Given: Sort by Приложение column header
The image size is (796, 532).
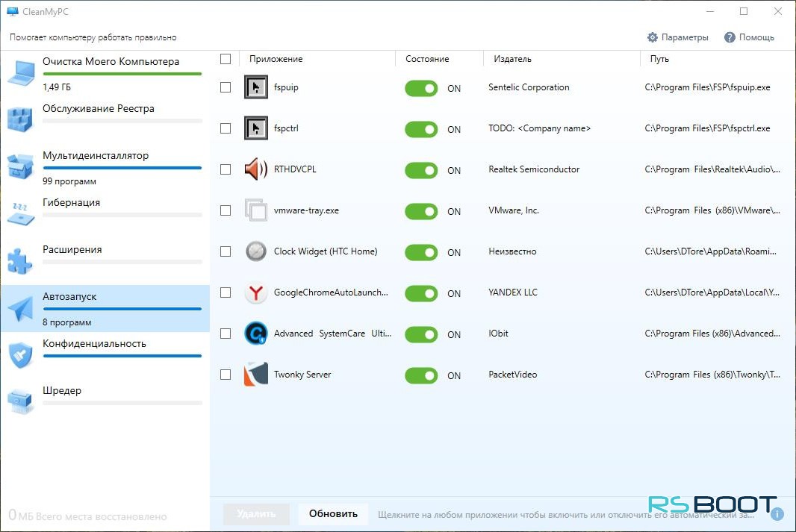Looking at the screenshot, I should point(276,59).
